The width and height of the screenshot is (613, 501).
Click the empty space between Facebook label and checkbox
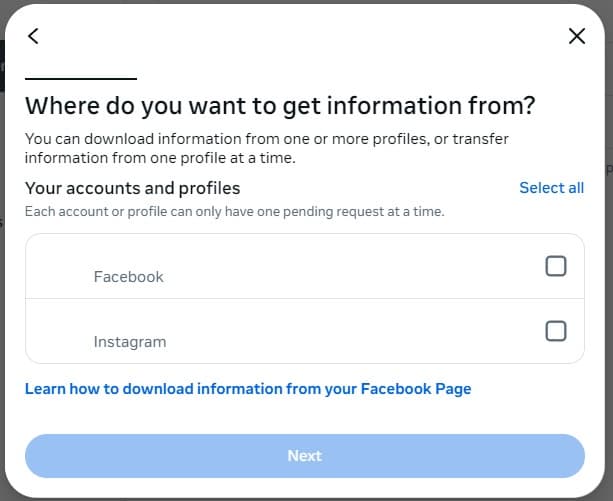click(352, 267)
